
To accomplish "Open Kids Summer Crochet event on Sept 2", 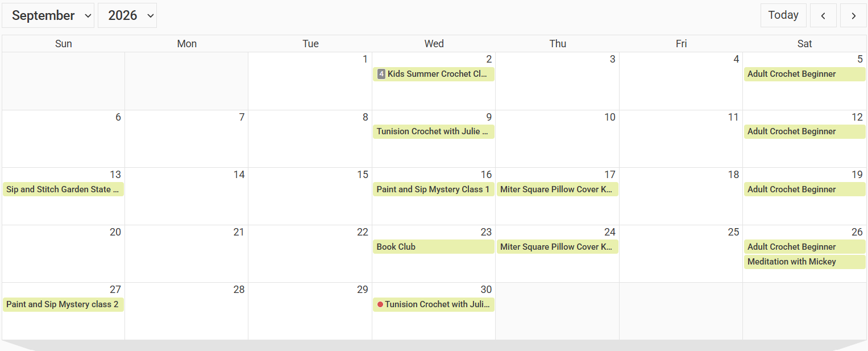I will pos(434,74).
